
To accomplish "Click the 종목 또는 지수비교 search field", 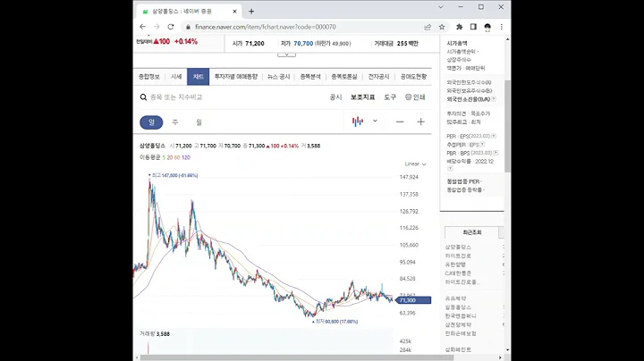I will click(x=176, y=97).
